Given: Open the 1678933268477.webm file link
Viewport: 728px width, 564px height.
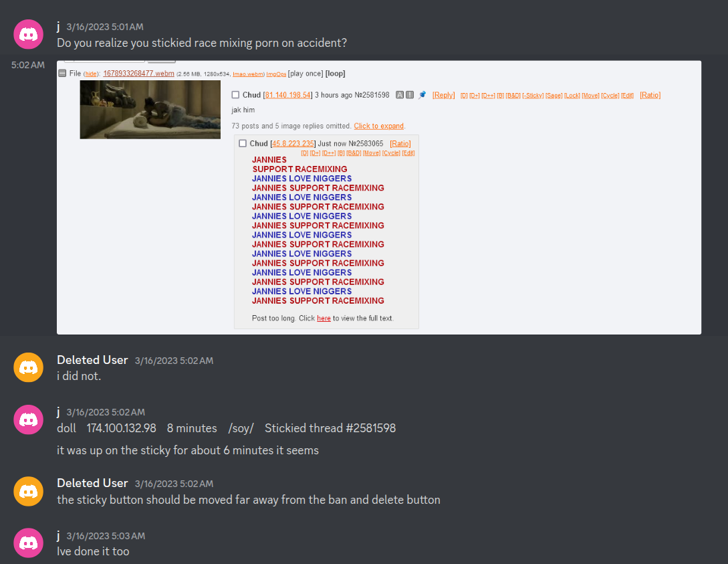Looking at the screenshot, I should pyautogui.click(x=138, y=74).
